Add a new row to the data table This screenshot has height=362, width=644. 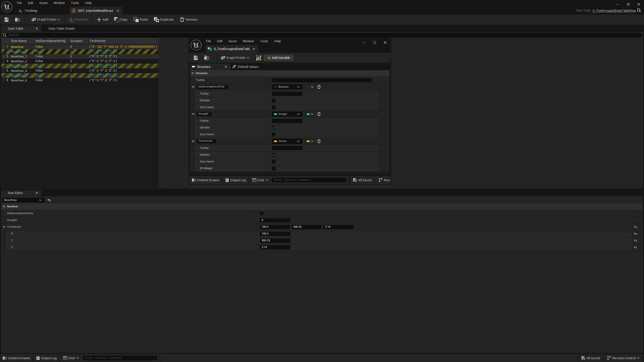(x=102, y=19)
